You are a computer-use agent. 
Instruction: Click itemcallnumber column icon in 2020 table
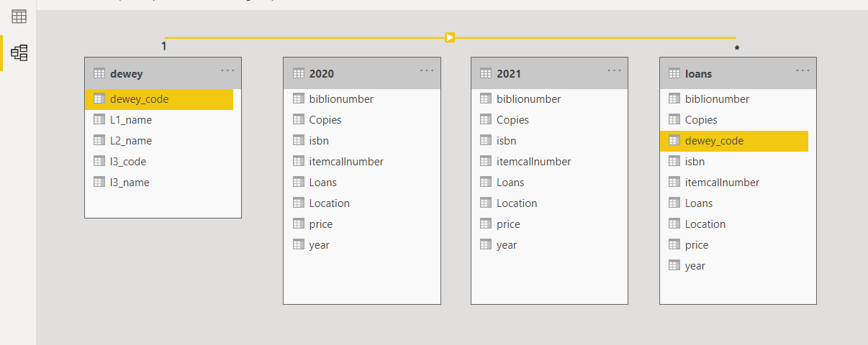click(299, 162)
